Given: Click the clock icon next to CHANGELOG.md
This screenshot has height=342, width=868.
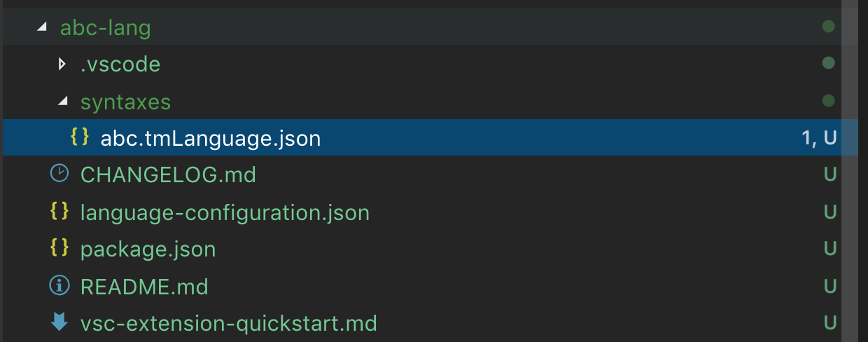Looking at the screenshot, I should pos(60,173).
